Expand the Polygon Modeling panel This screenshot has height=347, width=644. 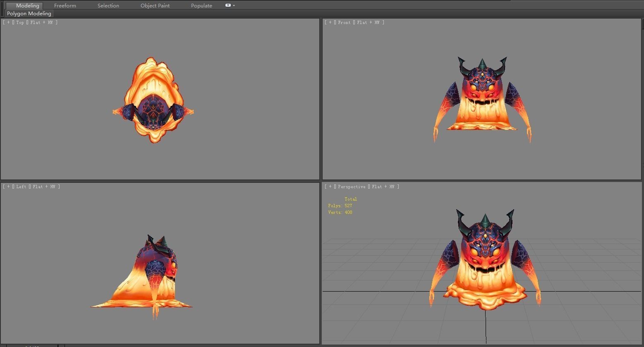coord(29,13)
